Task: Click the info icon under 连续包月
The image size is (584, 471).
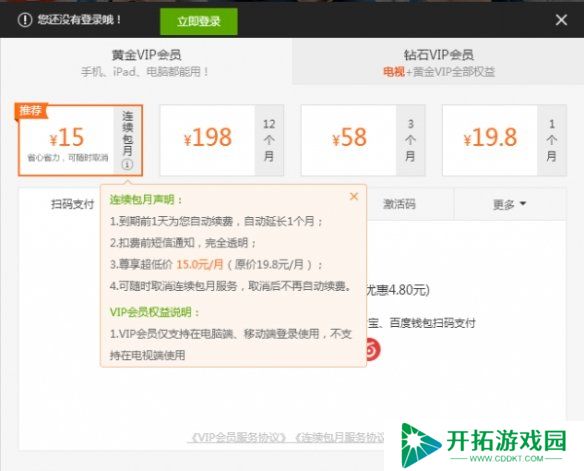Action: pos(127,164)
